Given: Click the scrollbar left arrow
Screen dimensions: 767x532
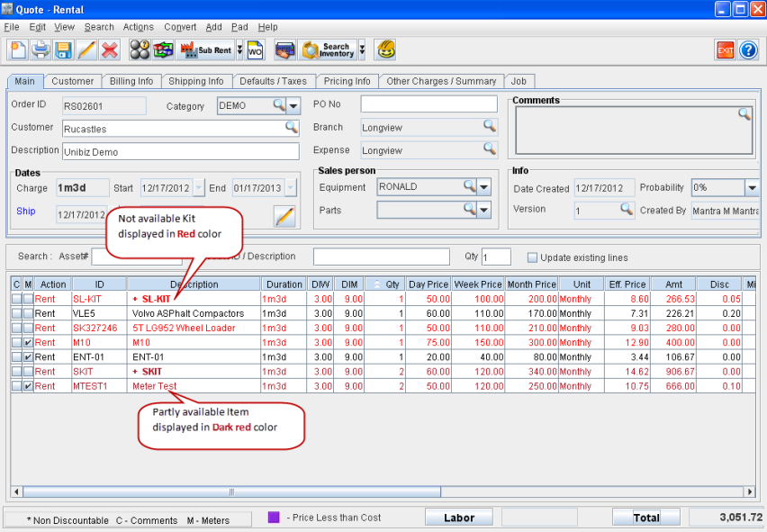Looking at the screenshot, I should (x=16, y=491).
